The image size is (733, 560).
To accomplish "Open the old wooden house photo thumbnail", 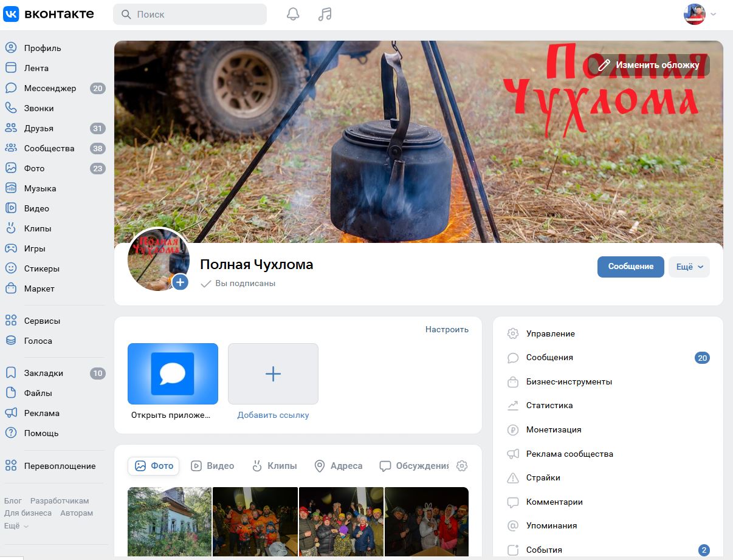I will click(170, 521).
